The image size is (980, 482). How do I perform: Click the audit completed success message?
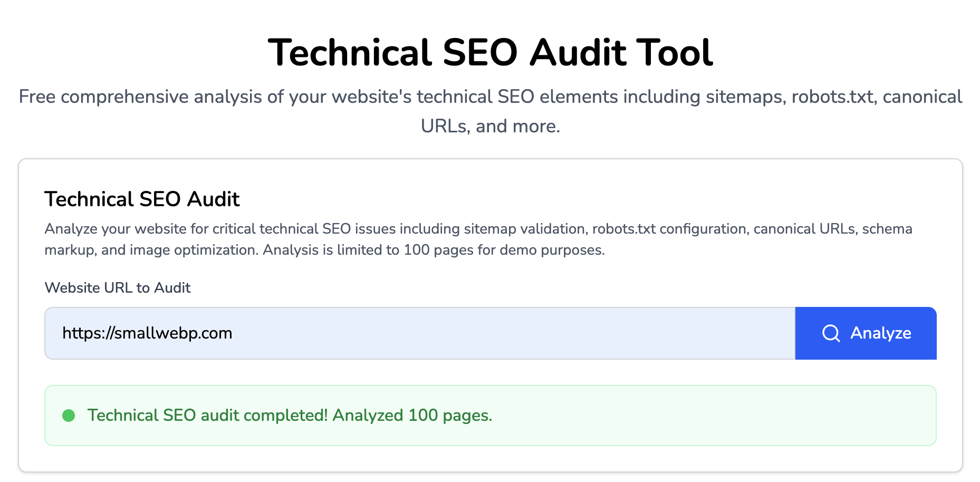pos(290,416)
